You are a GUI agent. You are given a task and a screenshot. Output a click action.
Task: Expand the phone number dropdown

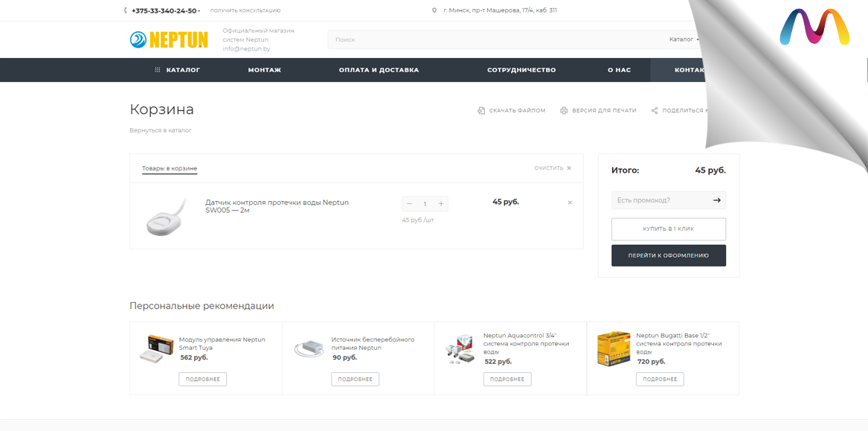(199, 11)
